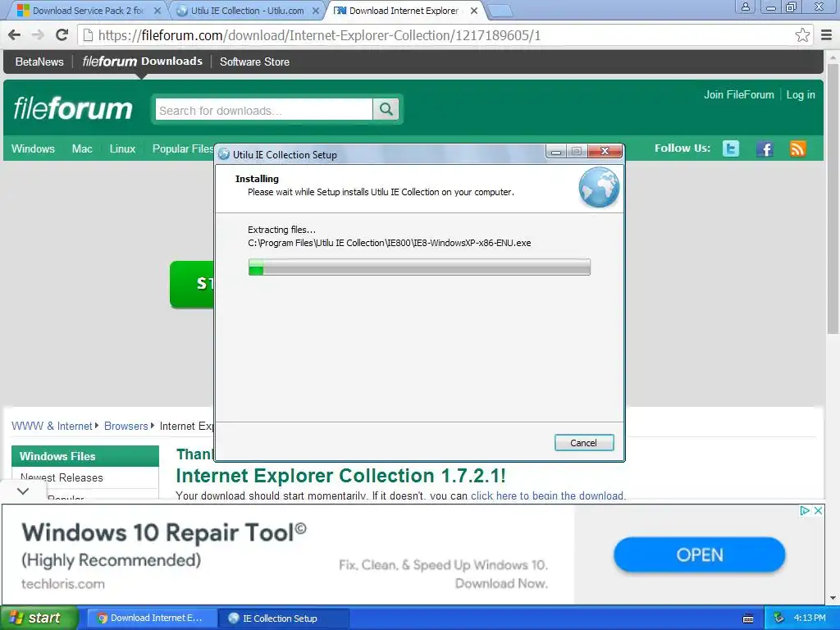Close the Utilu IE Collection tab
The image size is (840, 630).
pyautogui.click(x=316, y=11)
